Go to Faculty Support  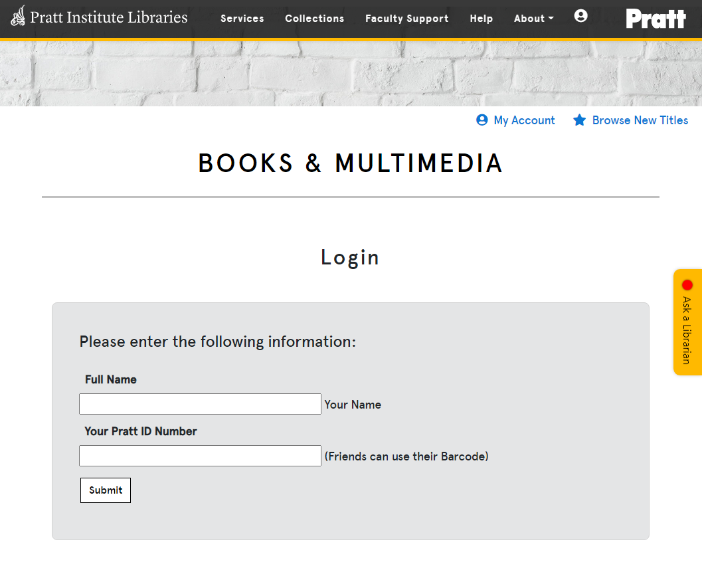click(x=407, y=19)
